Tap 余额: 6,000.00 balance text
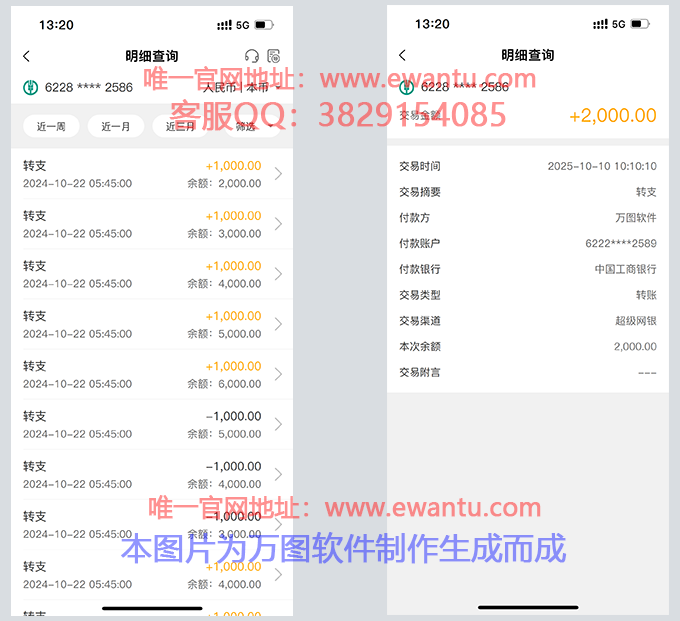 click(224, 384)
